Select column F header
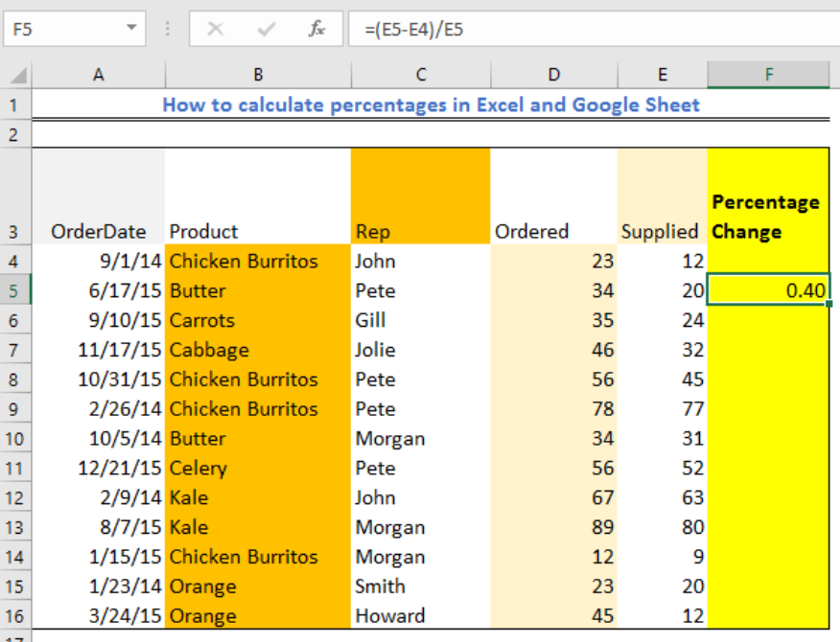This screenshot has width=840, height=642. [x=768, y=74]
